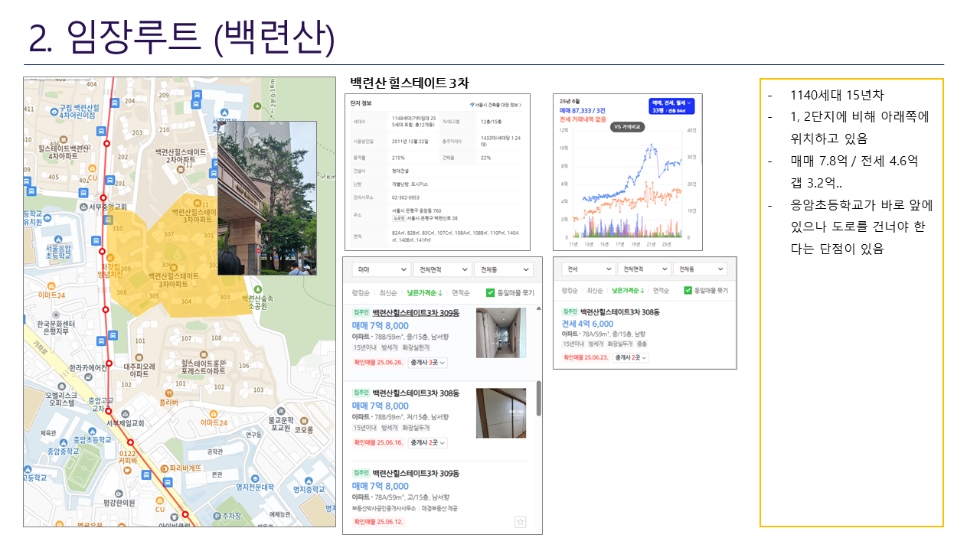Open the 전세 4억 6,000 listing title 308동
Screen dimensions: 980x551
coord(619,312)
